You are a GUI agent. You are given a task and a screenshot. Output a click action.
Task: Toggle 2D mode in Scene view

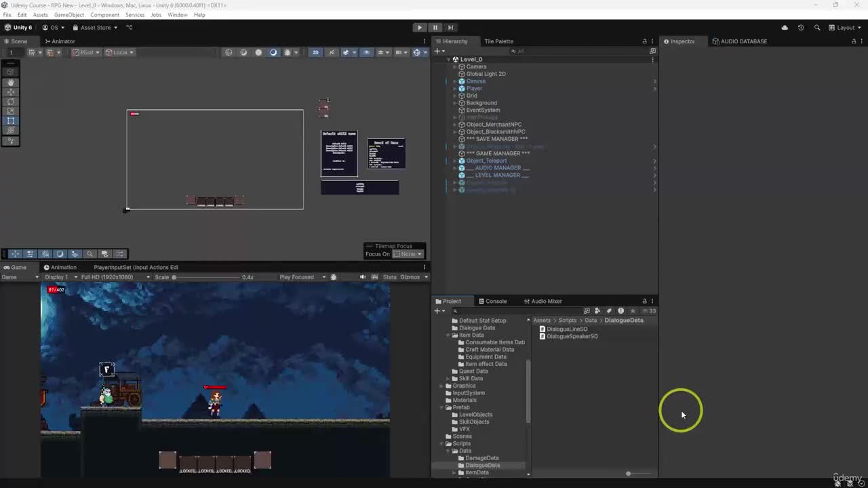click(x=315, y=52)
